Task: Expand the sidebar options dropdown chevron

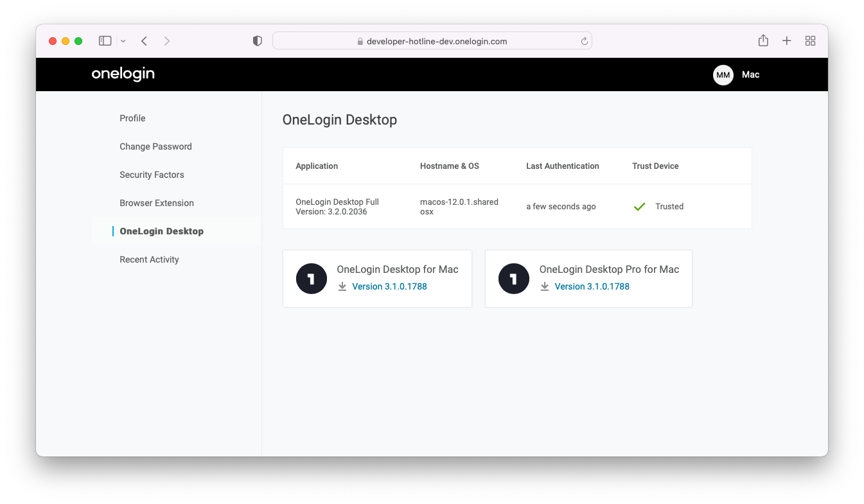Action: pos(123,41)
